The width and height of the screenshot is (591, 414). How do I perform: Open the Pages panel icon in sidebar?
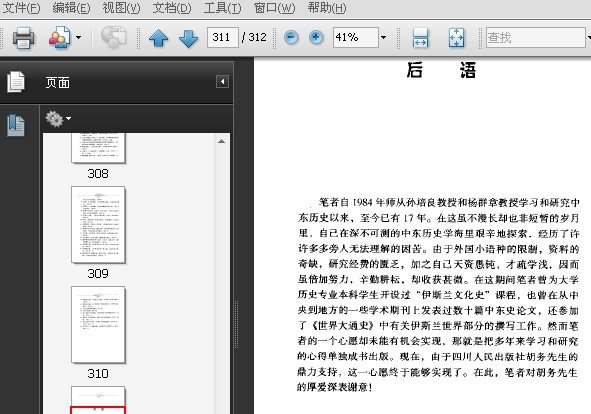tap(16, 82)
